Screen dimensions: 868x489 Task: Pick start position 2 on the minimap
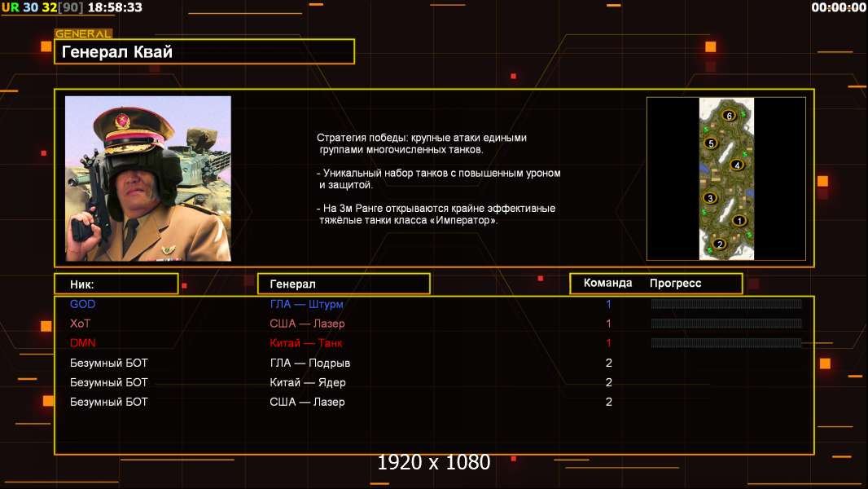pos(720,244)
